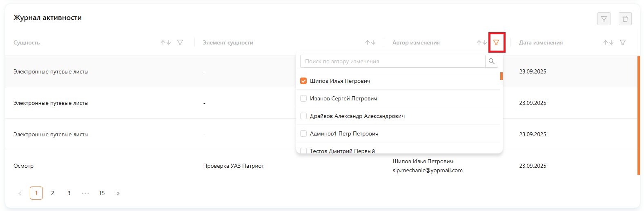Expand the pagination ellipsis to jump pages

[85, 193]
